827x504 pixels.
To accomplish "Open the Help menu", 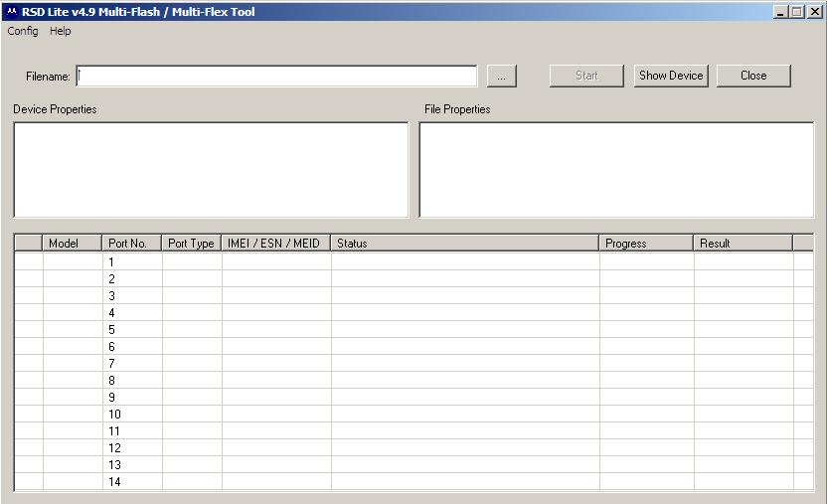I will (x=60, y=31).
